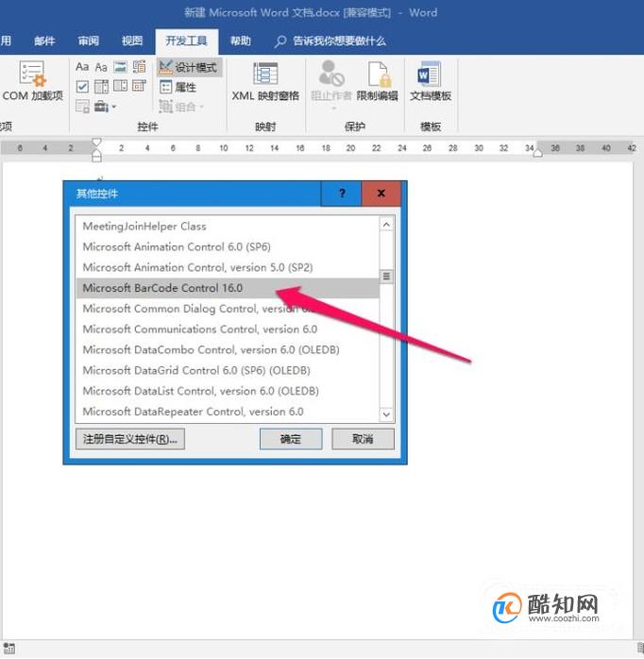Expand the 组合 group dropdown

click(181, 107)
